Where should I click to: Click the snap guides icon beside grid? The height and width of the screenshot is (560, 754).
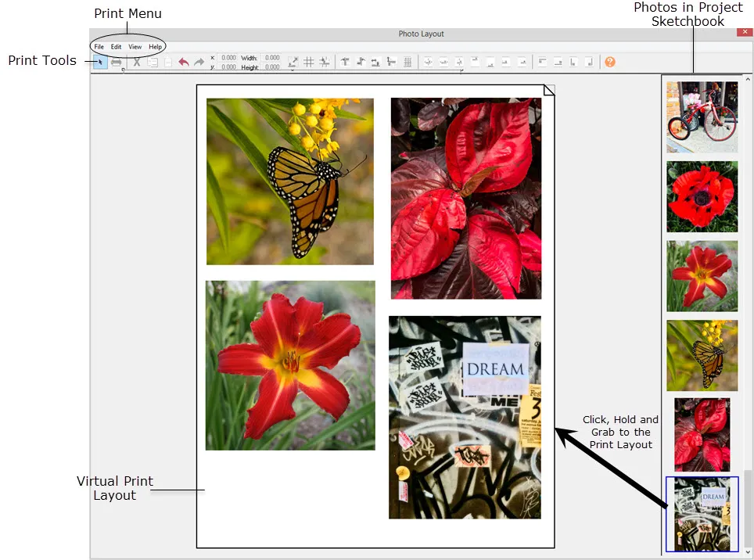point(325,62)
